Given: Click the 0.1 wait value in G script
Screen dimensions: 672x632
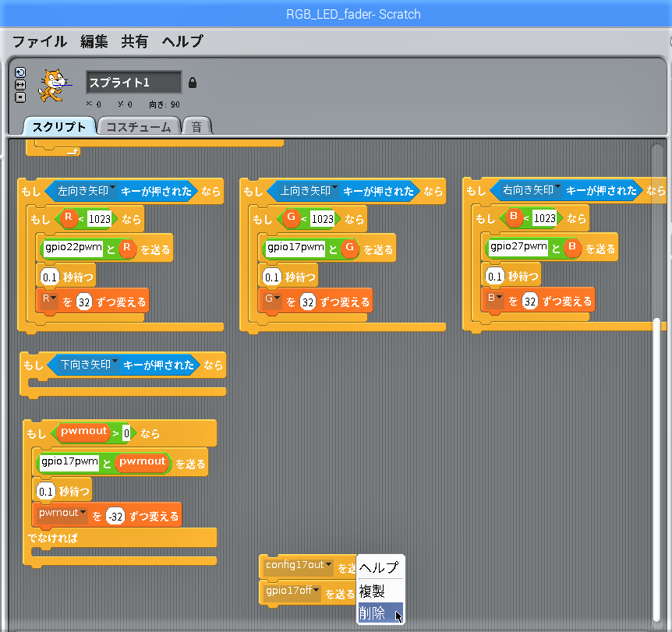Looking at the screenshot, I should click(x=272, y=277).
